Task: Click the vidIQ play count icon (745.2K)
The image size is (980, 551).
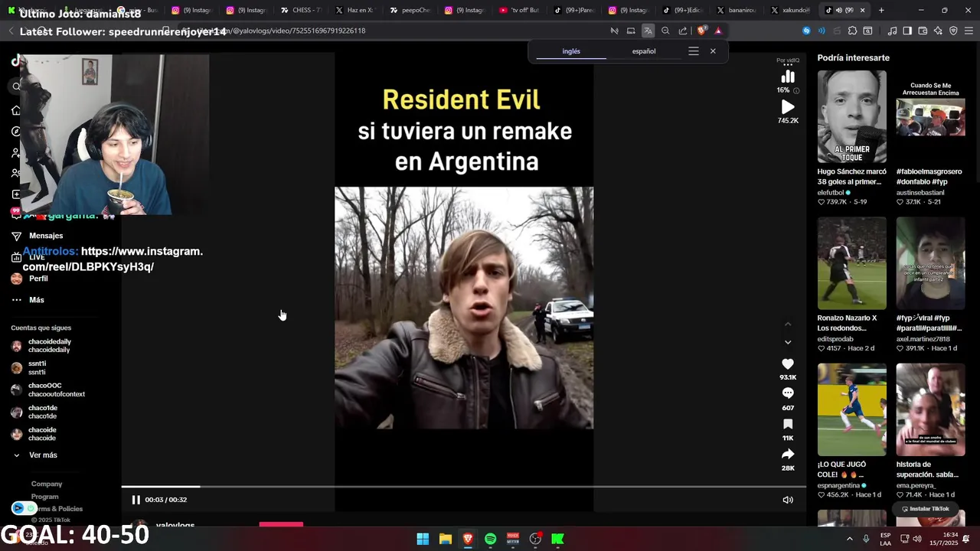Action: coord(788,107)
